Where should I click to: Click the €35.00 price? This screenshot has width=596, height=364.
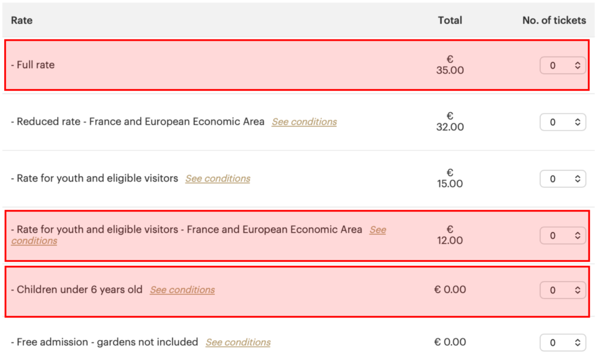450,65
